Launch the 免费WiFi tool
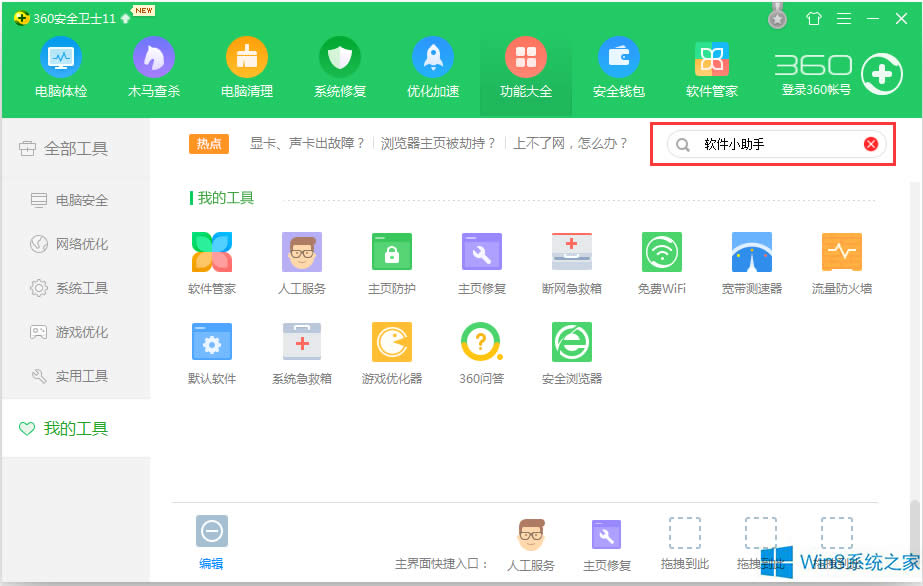This screenshot has height=586, width=923. (661, 260)
